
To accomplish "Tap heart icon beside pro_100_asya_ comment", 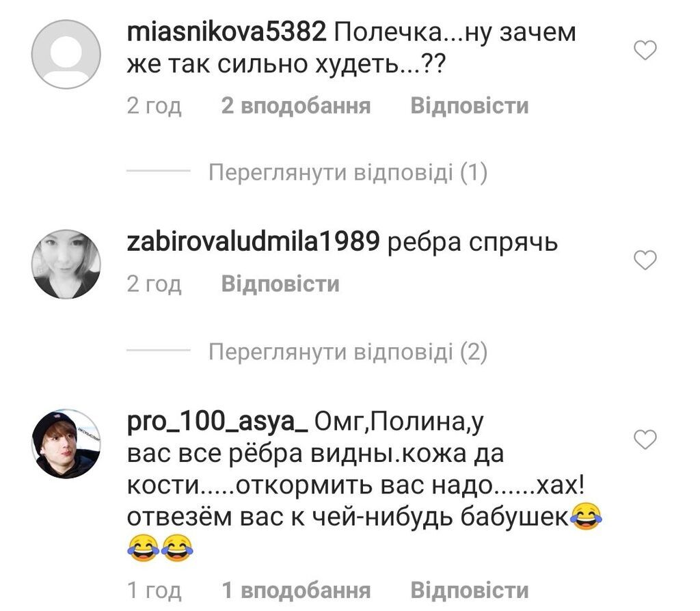I will [x=645, y=439].
